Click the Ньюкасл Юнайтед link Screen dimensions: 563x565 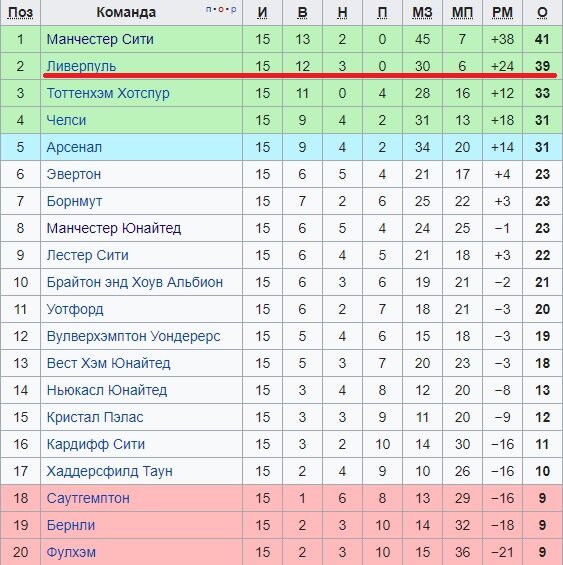(107, 390)
